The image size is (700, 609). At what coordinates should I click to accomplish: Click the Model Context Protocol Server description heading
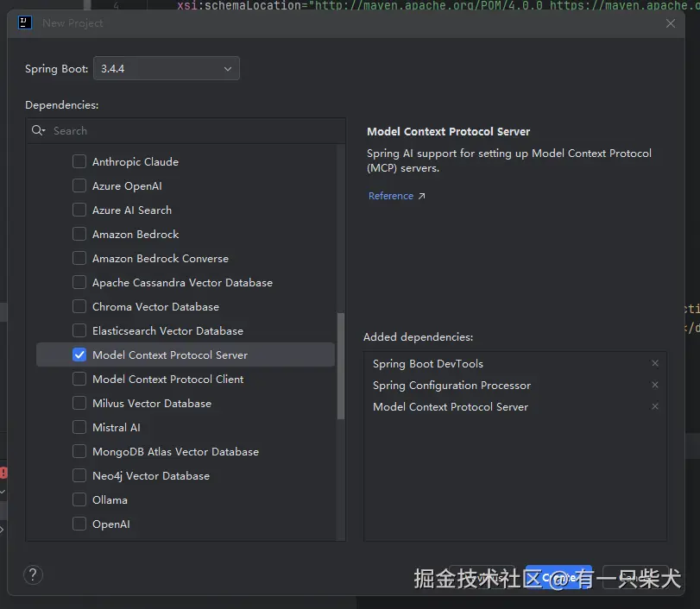(x=448, y=132)
